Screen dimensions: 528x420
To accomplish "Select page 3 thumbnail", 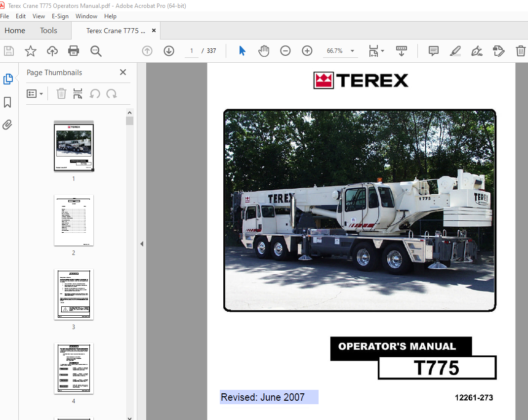I will point(74,294).
